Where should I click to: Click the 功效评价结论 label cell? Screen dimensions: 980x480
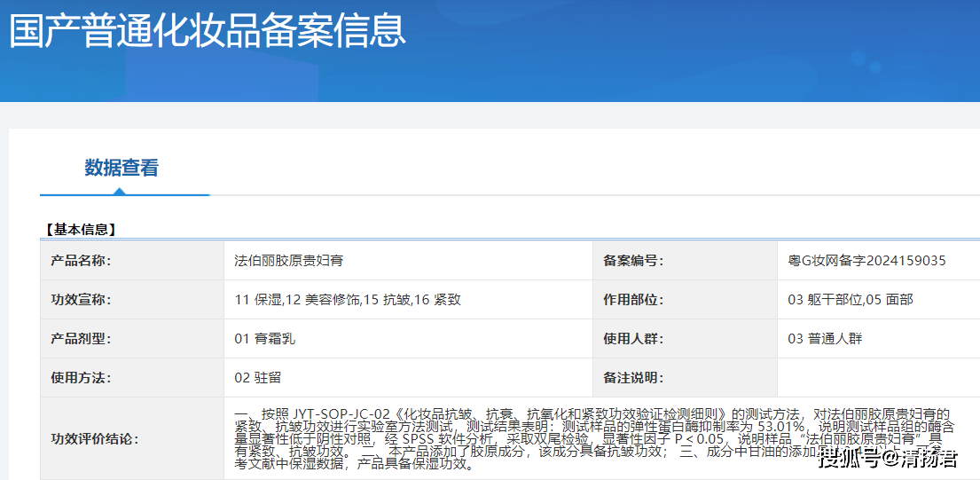(x=95, y=439)
